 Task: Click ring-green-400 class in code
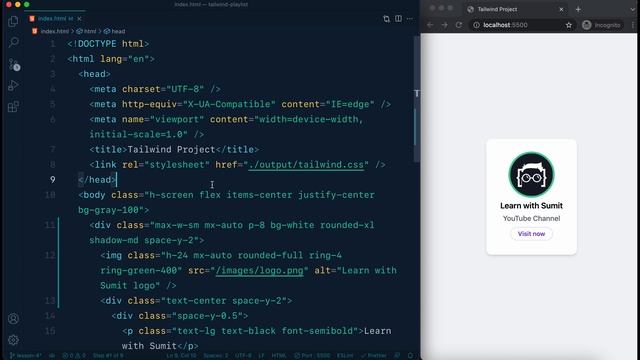point(138,270)
